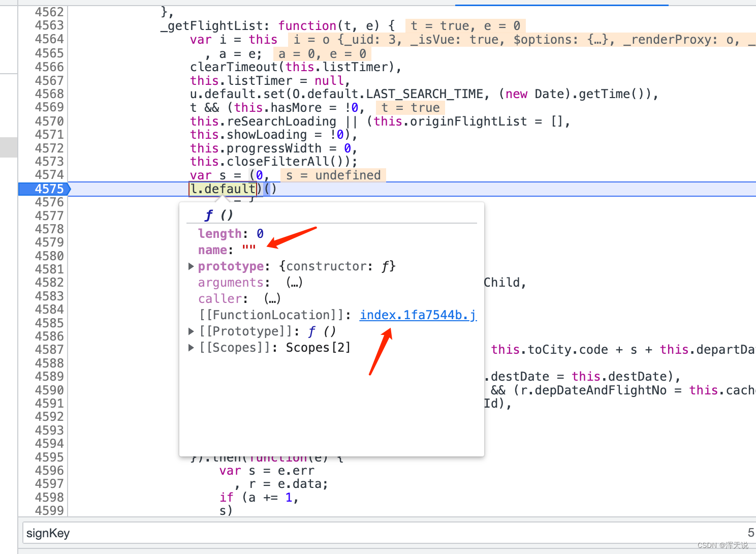The height and width of the screenshot is (554, 756).
Task: Set breakpoint on line number 4568
Action: pos(49,94)
